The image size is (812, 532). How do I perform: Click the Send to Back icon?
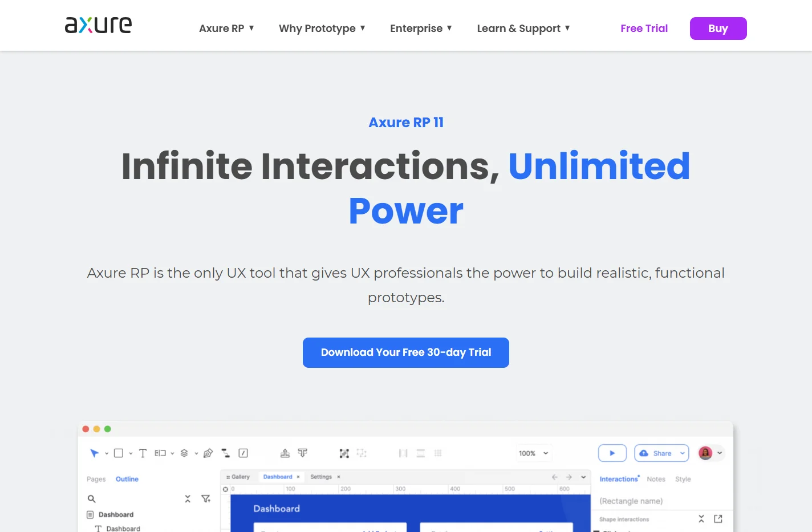[302, 453]
